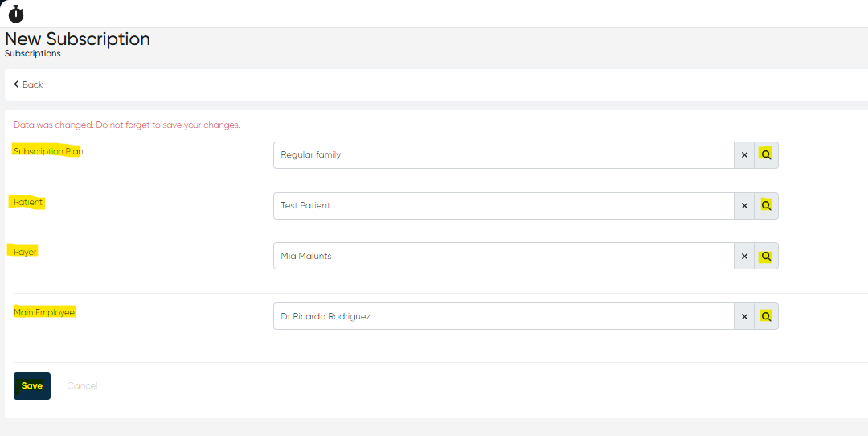868x436 pixels.
Task: Save the new subscription
Action: [x=32, y=386]
